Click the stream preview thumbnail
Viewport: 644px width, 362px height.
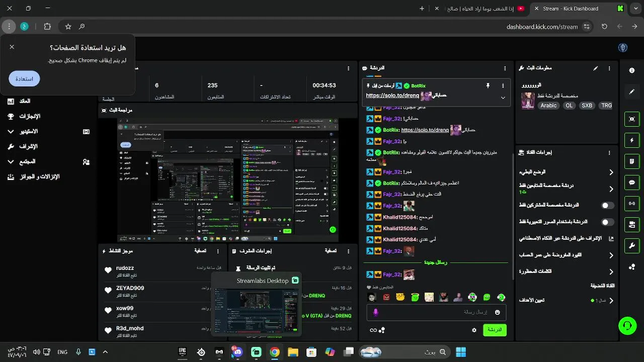[228, 180]
